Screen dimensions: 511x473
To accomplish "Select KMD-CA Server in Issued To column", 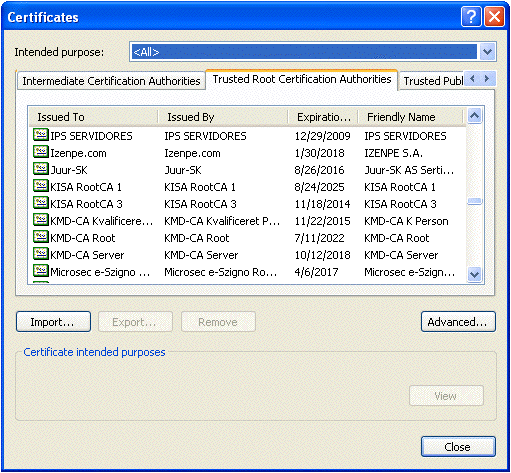I will pyautogui.click(x=87, y=255).
